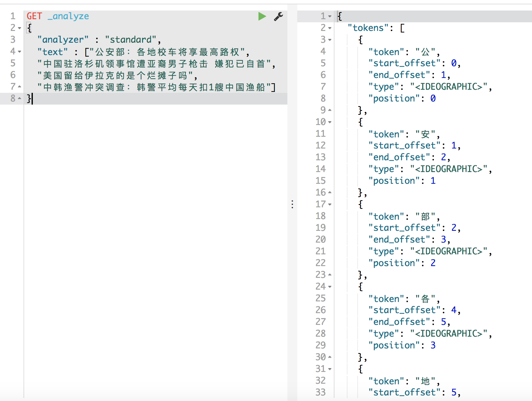Click the fold marker at editor line 7

(20, 87)
